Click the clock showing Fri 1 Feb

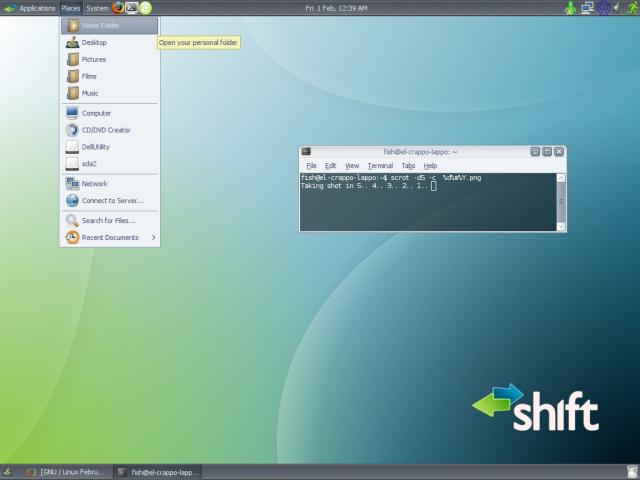[336, 8]
